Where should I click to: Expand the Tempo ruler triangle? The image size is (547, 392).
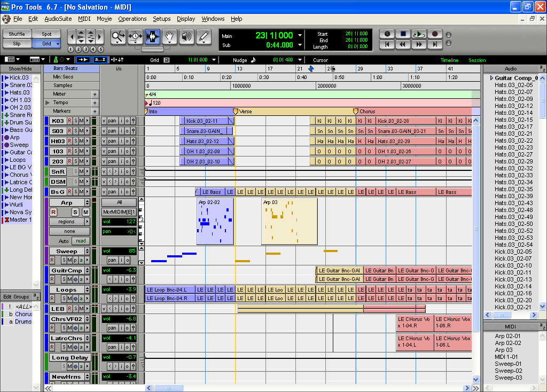(48, 103)
